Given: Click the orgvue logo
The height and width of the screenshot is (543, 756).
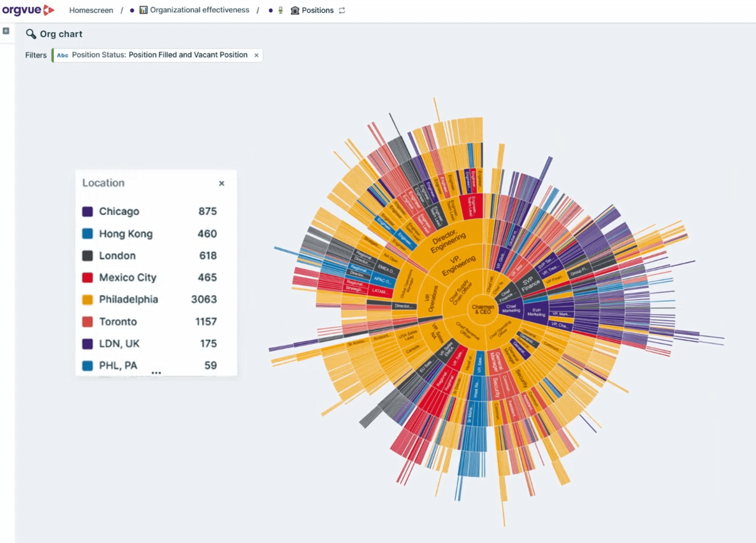Looking at the screenshot, I should point(28,10).
